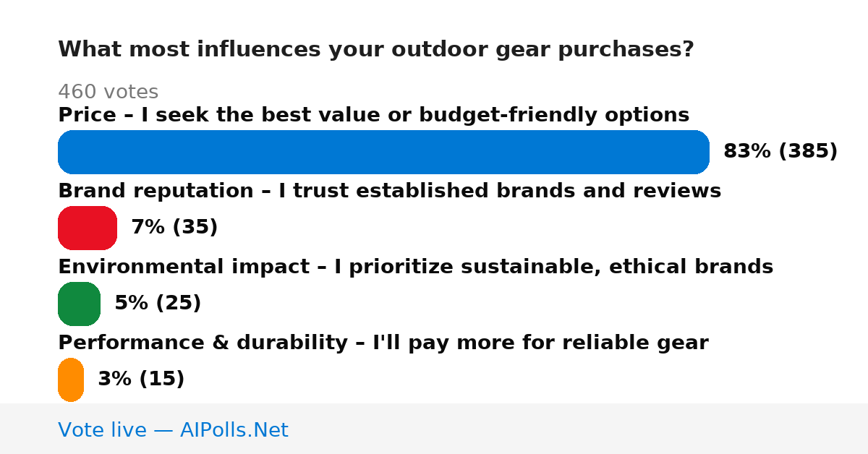Select the Performance & durability option label
Viewport: 868px width, 454px height.
click(383, 343)
